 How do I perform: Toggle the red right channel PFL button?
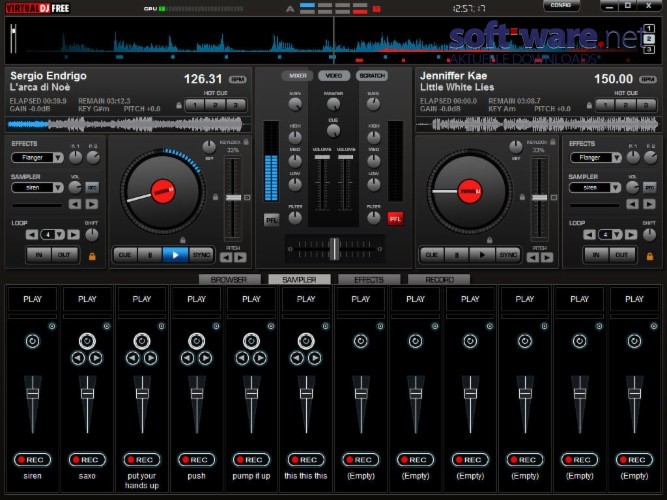(395, 219)
